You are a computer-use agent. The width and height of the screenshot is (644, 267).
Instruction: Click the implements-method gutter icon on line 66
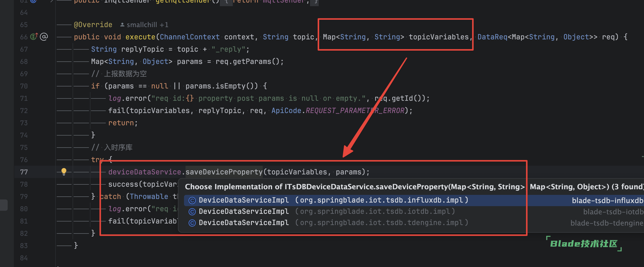tap(34, 37)
